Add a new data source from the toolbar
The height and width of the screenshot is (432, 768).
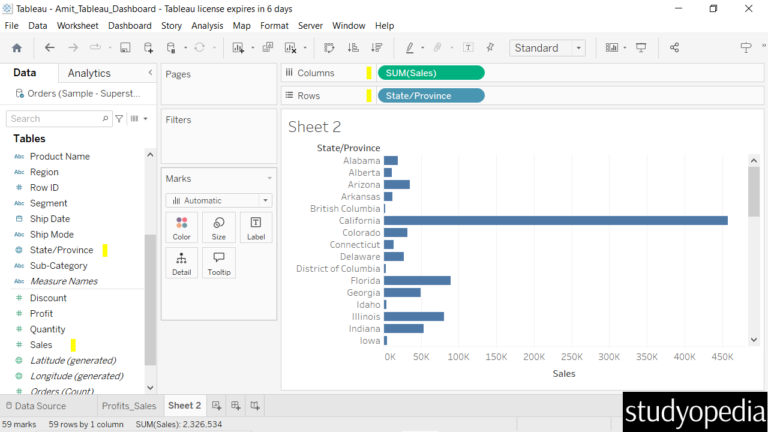click(x=148, y=48)
